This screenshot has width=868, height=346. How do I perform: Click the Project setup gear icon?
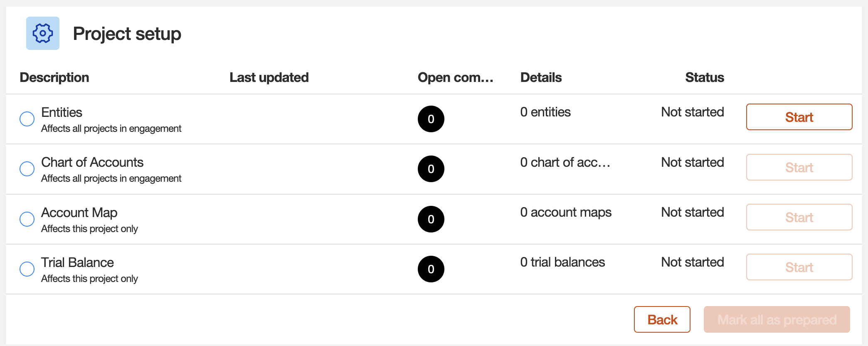click(x=42, y=33)
